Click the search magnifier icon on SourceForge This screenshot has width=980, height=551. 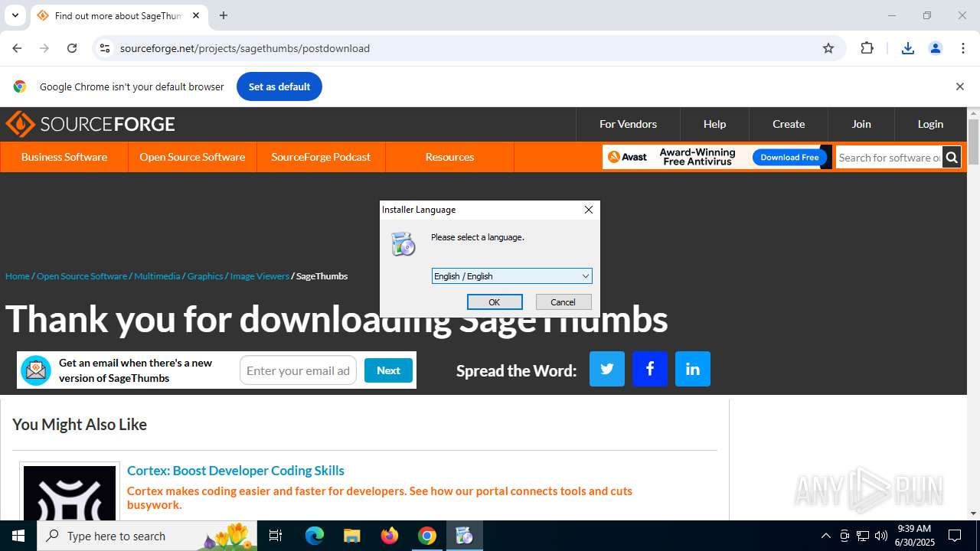(952, 158)
